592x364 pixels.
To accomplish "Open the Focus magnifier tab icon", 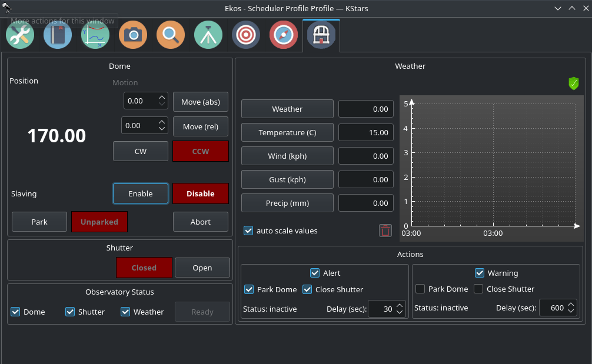I will click(171, 35).
